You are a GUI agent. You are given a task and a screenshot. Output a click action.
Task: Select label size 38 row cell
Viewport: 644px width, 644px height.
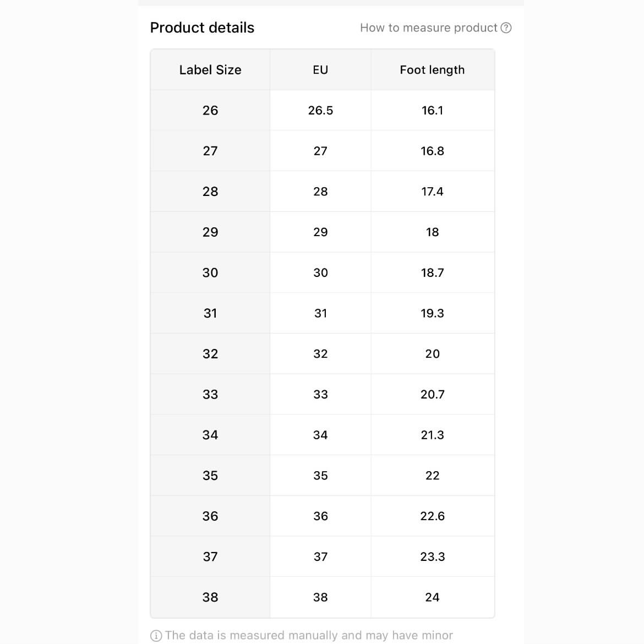click(210, 597)
